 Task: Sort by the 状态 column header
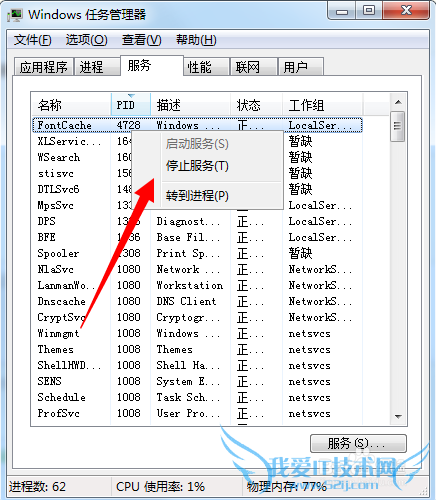257,105
